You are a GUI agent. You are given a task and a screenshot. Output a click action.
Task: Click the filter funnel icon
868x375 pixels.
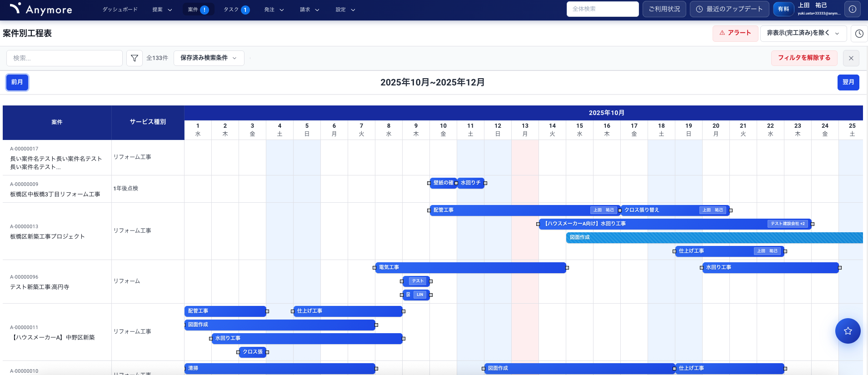tap(135, 58)
